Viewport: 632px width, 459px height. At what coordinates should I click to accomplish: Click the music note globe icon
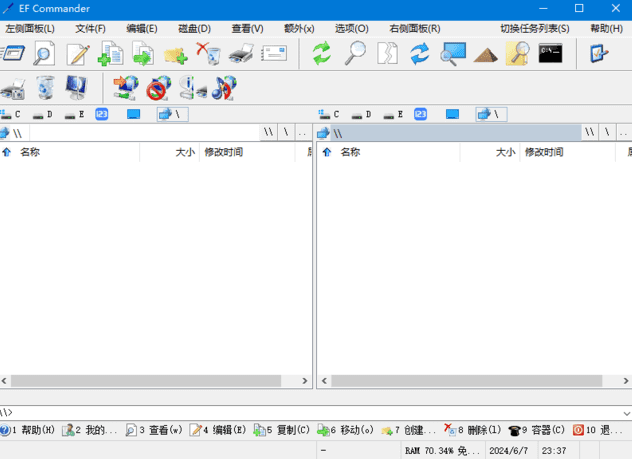[x=224, y=87]
